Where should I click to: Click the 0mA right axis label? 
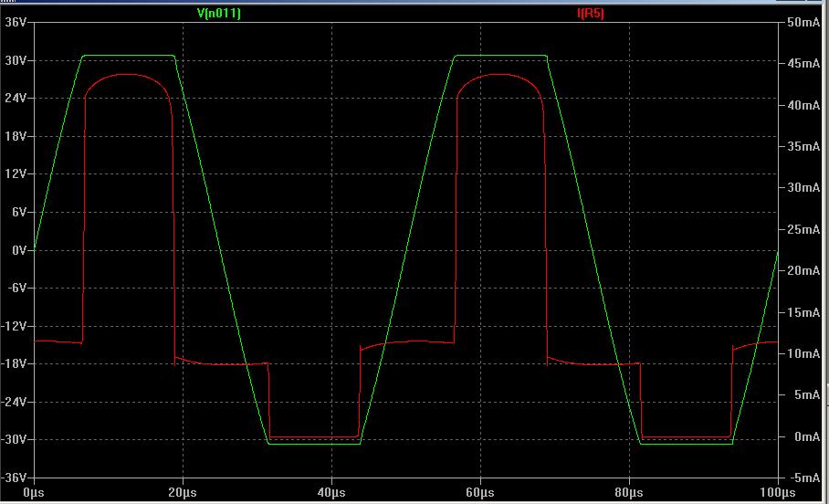tap(807, 436)
